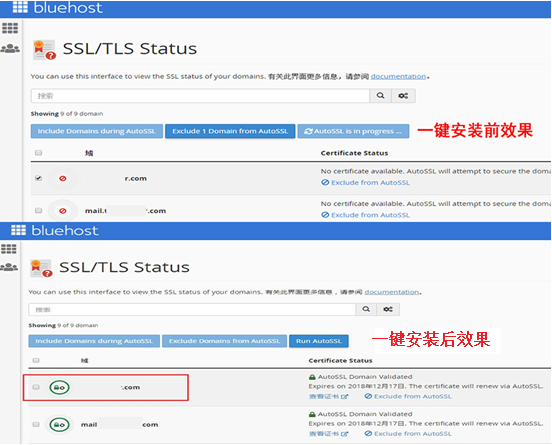Click green lock icon for .com row
Viewport: 552px width, 445px height.
coord(59,387)
